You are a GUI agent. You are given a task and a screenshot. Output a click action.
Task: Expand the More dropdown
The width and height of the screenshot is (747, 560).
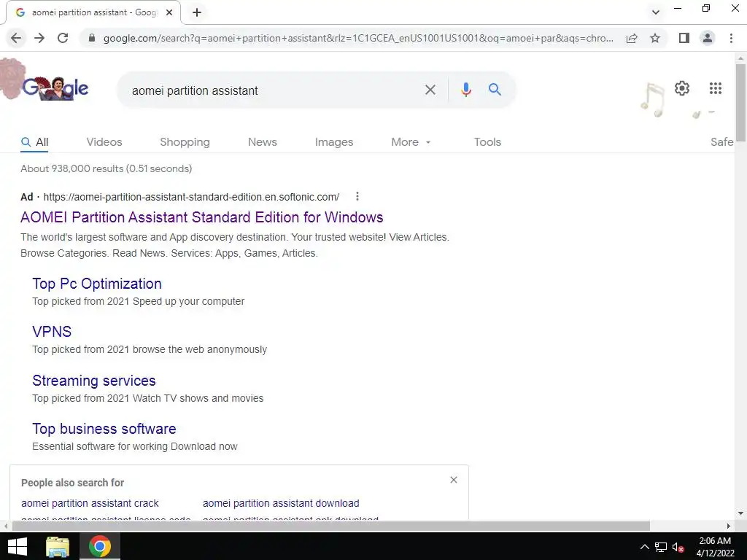click(411, 142)
